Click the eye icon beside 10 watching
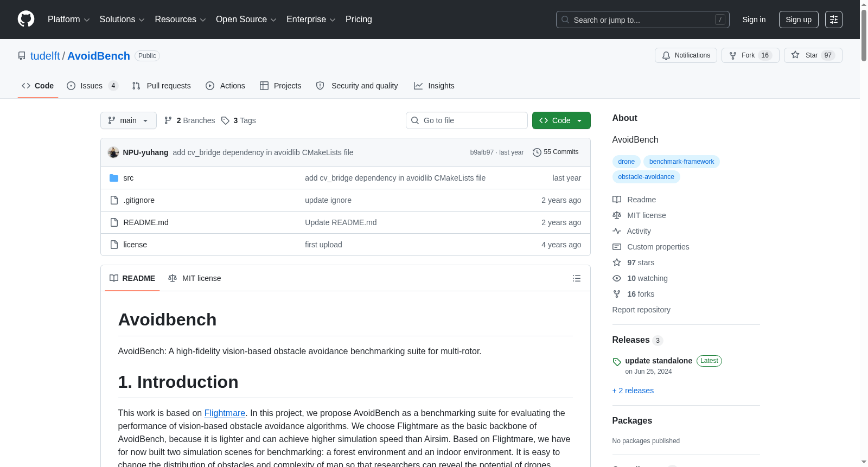 [x=617, y=278]
